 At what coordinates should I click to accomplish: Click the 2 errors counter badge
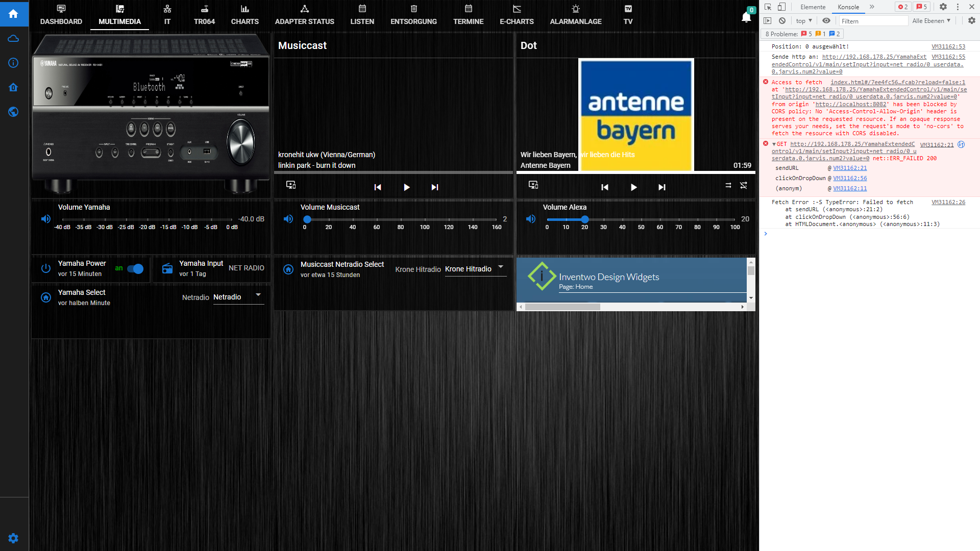[x=903, y=7]
